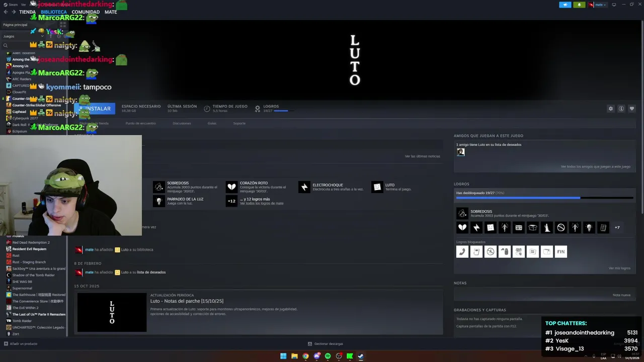Go back with the left arrow
The height and width of the screenshot is (362, 644).
(6, 12)
